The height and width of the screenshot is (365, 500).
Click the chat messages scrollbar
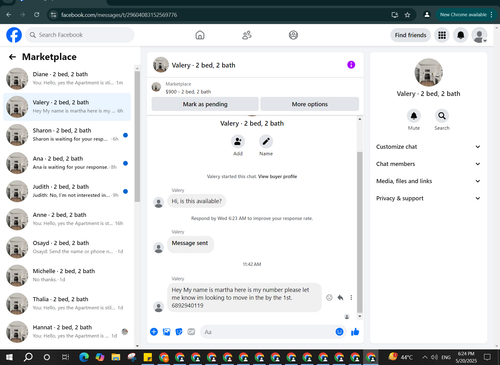pyautogui.click(x=360, y=232)
